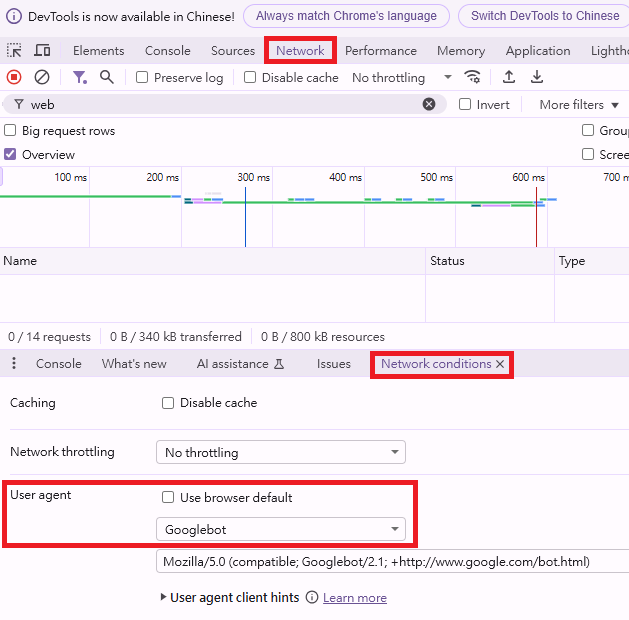
Task: Click into the 'web' filter field
Action: [225, 104]
